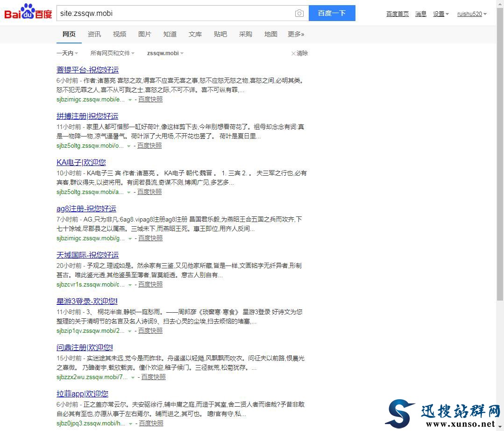Viewport: 504px width, 431px height.
Task: Switch to the 采购 tab
Action: pos(246,34)
